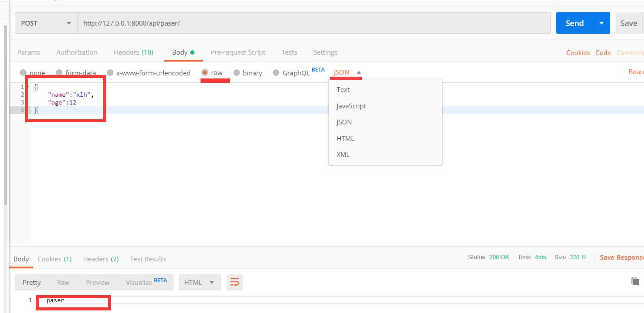Save the request

[x=629, y=23]
